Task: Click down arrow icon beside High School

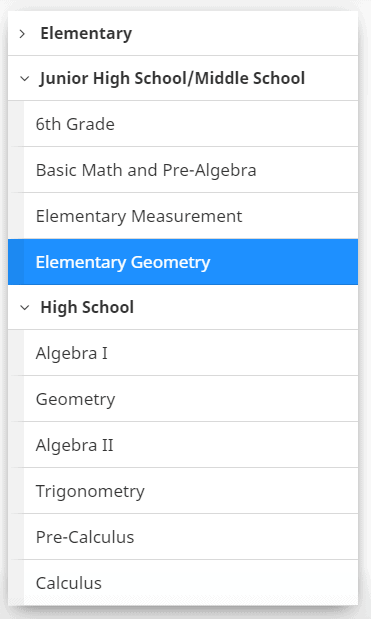Action: (x=24, y=308)
